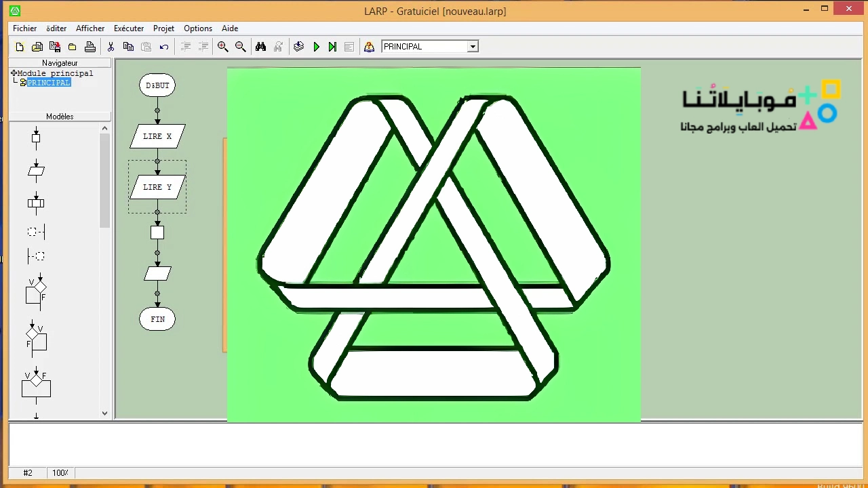Click the increase indent toolbar icon
The height and width of the screenshot is (488, 868).
tap(203, 47)
